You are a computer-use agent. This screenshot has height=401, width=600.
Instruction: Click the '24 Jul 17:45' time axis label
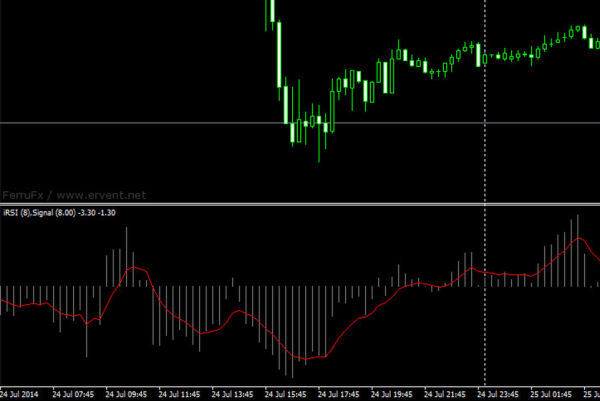[339, 394]
